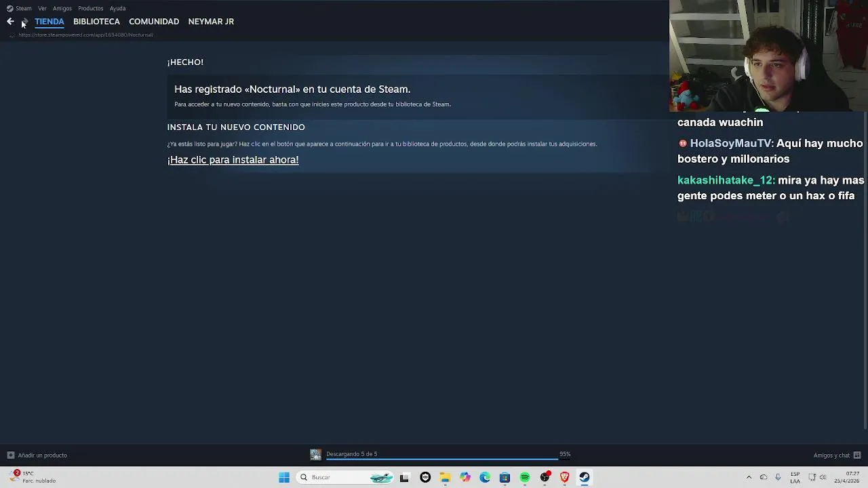Click the 95% download percentage
This screenshot has width=868, height=488.
pos(565,454)
